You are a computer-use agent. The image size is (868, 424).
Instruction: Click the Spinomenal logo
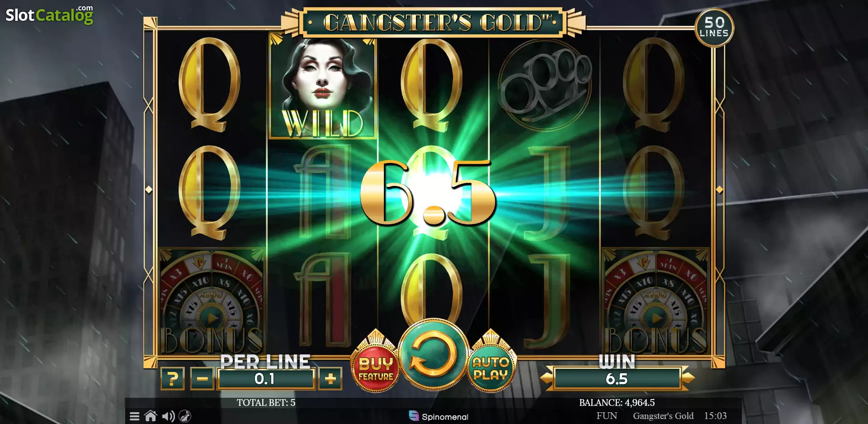pyautogui.click(x=438, y=416)
